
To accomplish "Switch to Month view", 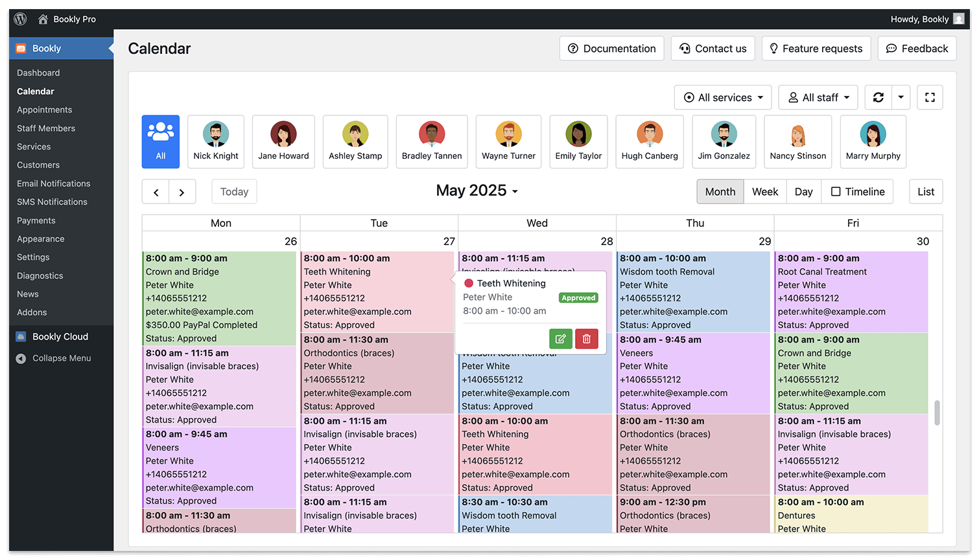I will [x=720, y=192].
